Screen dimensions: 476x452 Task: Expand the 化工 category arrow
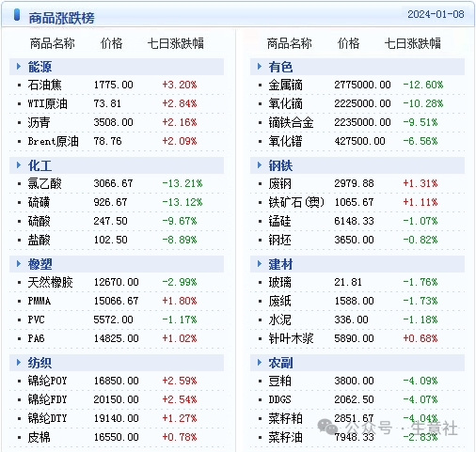click(x=19, y=165)
